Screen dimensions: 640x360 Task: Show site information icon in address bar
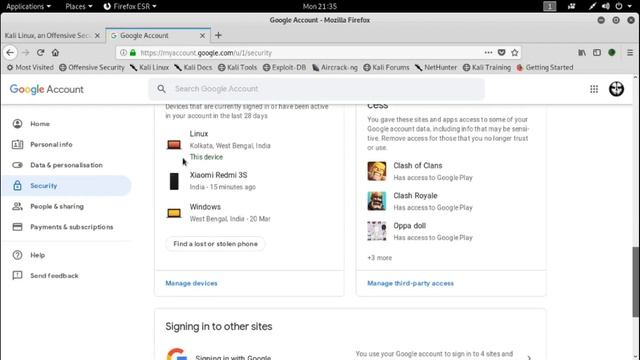[123, 53]
